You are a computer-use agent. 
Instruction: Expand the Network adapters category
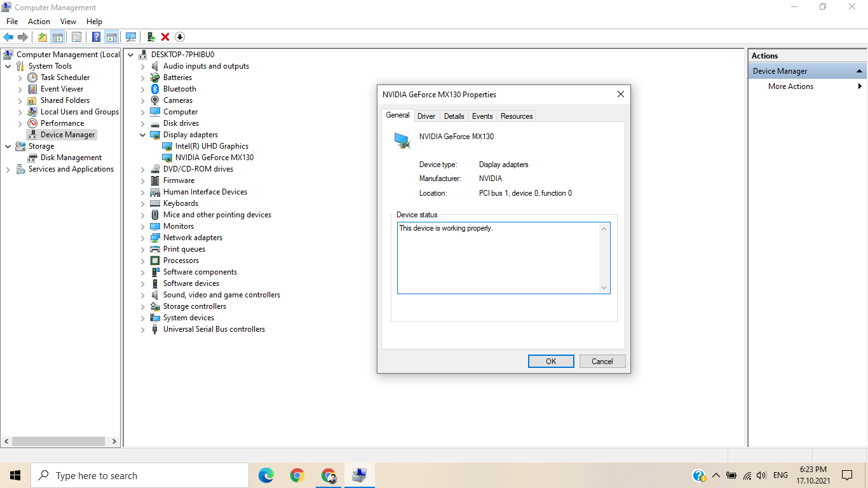[x=143, y=238]
